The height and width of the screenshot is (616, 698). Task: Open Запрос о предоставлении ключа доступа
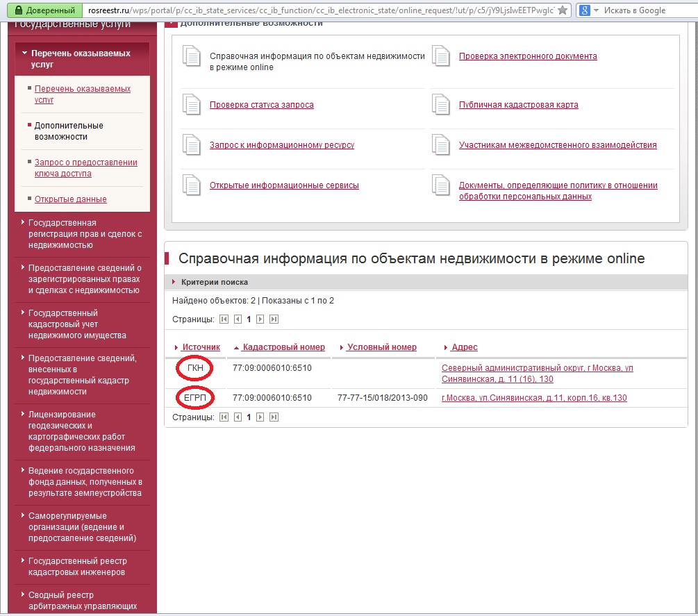click(85, 168)
